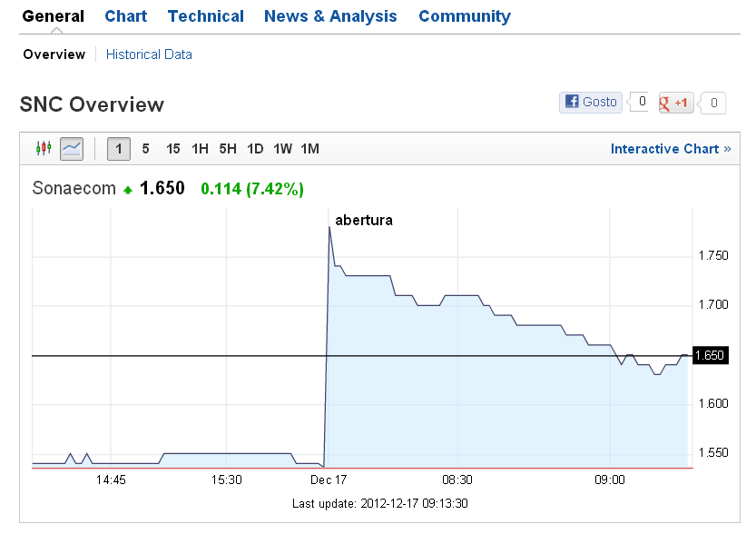Select the area line chart type
This screenshot has width=756, height=544.
click(72, 149)
